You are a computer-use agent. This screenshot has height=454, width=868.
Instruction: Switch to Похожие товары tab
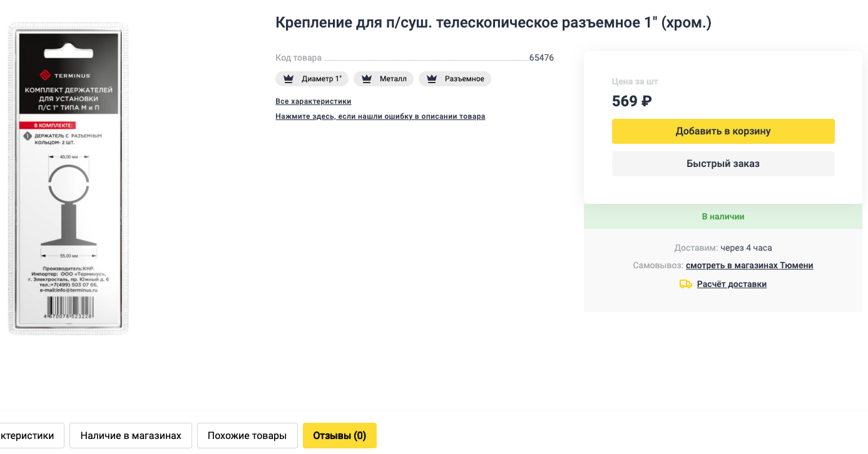[247, 436]
